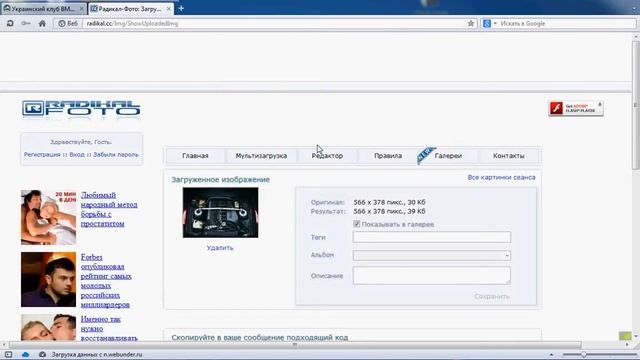Click Удалить under uploaded image
640x360 pixels.
click(x=220, y=248)
